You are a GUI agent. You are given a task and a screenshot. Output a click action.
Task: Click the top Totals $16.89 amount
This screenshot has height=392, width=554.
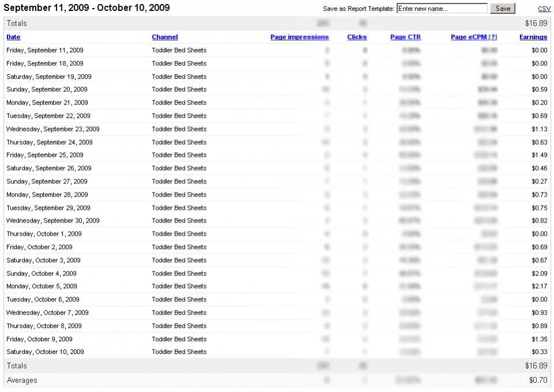click(536, 24)
